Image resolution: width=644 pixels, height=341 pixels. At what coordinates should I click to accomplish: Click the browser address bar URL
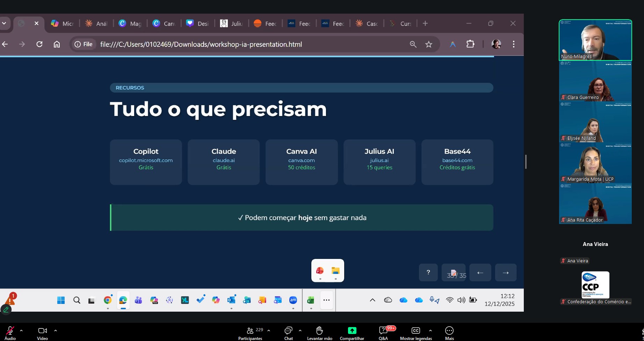point(201,44)
